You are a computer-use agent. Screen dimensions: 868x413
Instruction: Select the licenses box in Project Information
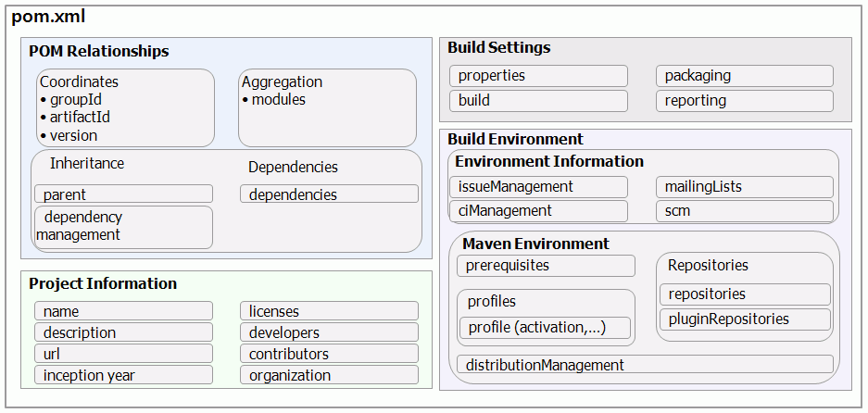pos(329,311)
